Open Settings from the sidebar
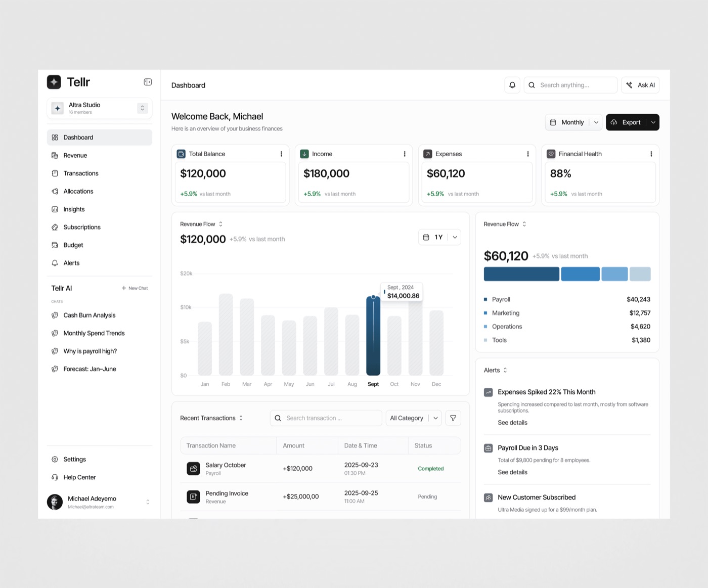The height and width of the screenshot is (588, 708). coord(100,459)
